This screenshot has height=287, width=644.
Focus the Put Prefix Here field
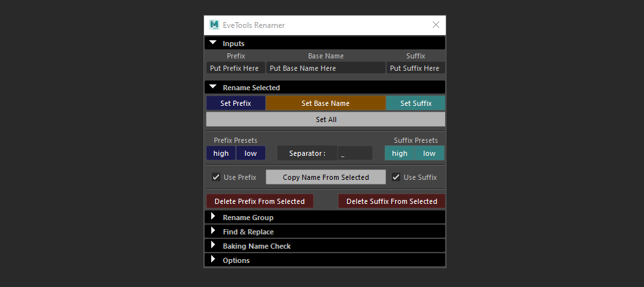tap(235, 68)
